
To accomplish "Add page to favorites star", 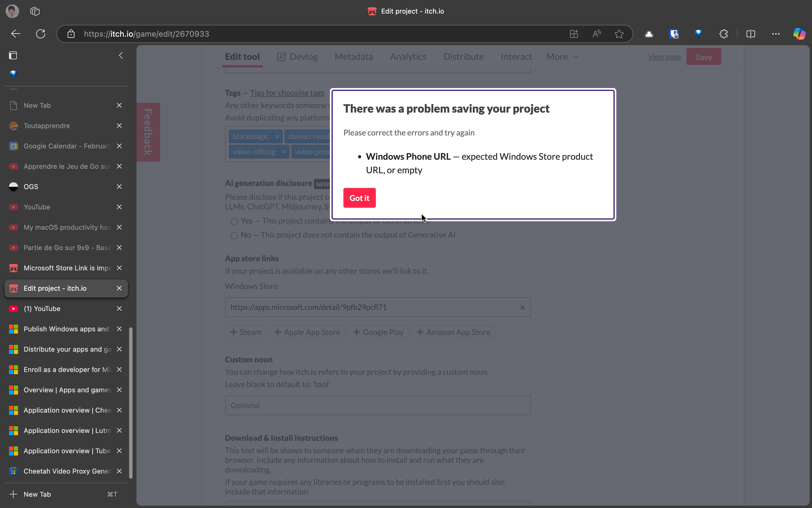I will (619, 34).
